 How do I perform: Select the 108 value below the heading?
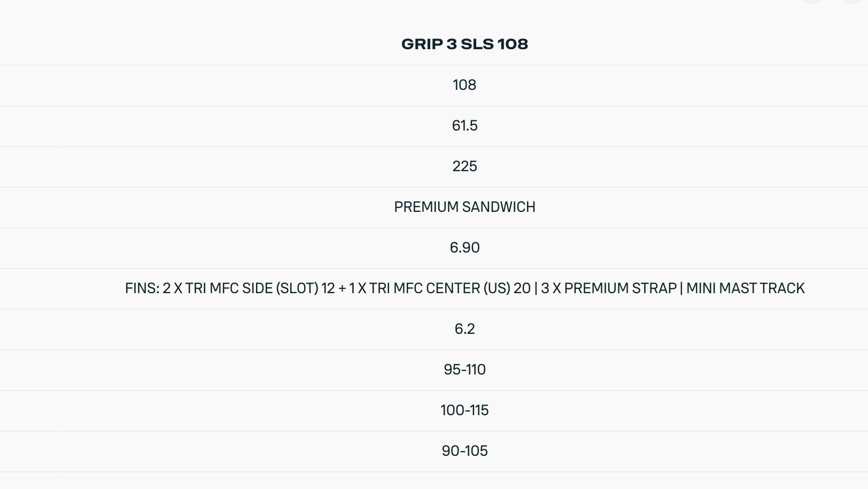(x=464, y=85)
